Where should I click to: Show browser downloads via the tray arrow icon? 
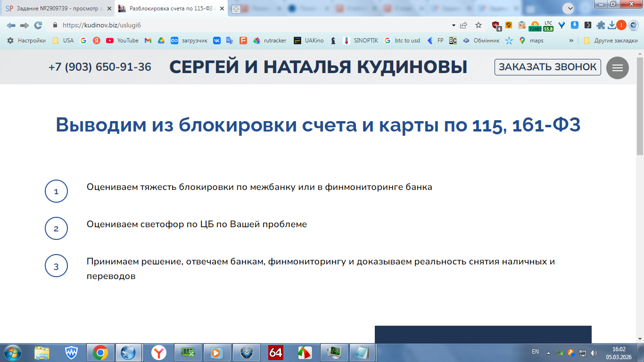coord(612,25)
